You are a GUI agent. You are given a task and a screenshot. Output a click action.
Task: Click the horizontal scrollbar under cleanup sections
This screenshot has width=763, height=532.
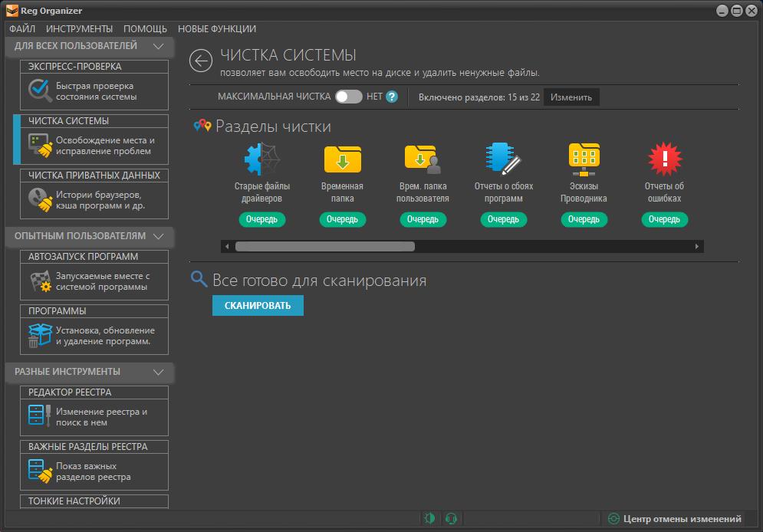[324, 247]
